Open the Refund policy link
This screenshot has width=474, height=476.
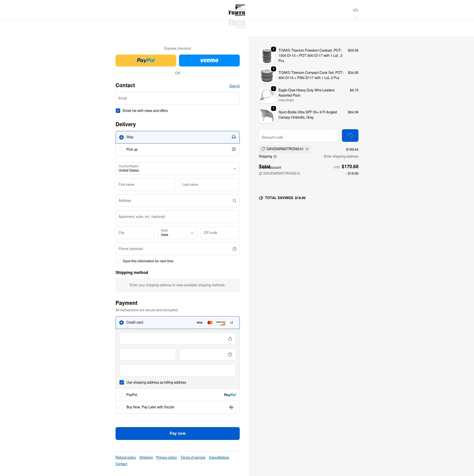(126, 457)
